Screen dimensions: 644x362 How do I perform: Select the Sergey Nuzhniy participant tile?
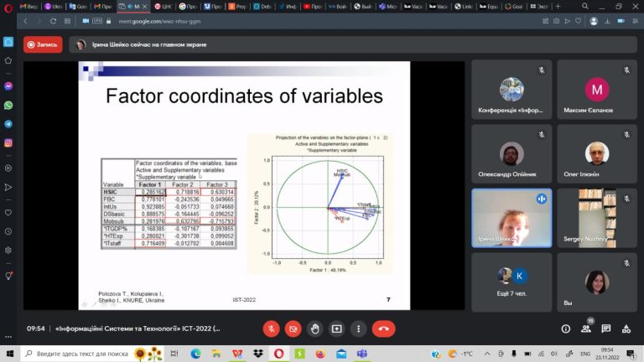pyautogui.click(x=597, y=218)
